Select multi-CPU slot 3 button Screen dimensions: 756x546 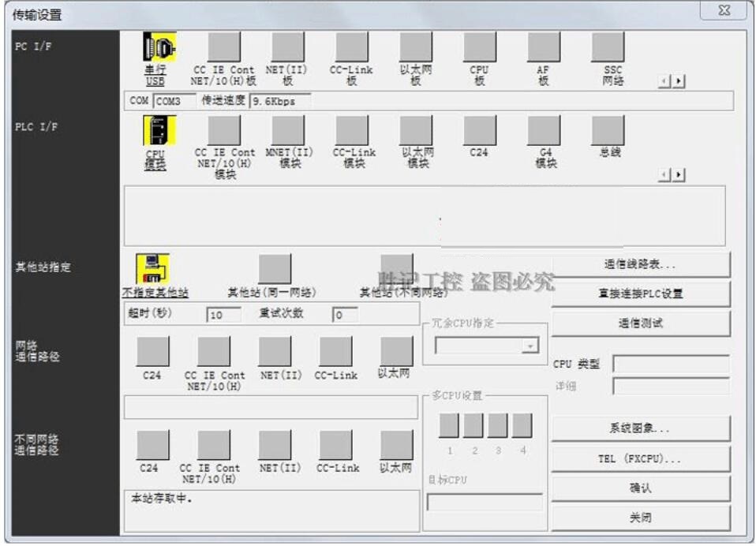pyautogui.click(x=498, y=425)
